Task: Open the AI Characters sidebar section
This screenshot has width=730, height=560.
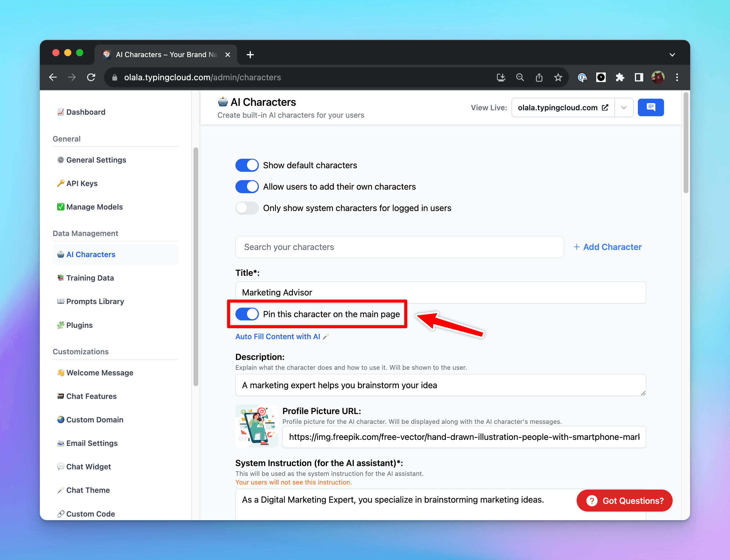Action: (91, 254)
